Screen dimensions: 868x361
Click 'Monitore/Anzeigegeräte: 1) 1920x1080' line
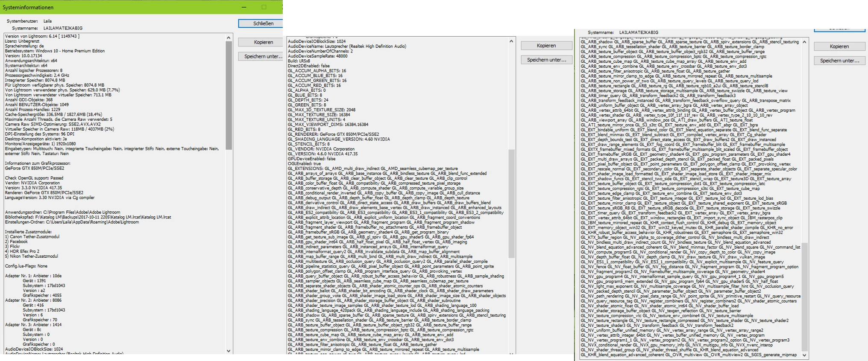point(41,144)
